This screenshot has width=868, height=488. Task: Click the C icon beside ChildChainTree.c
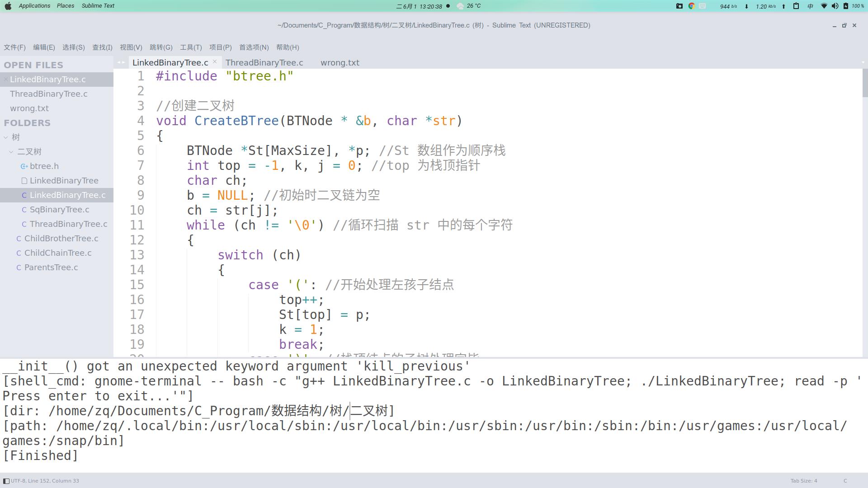click(19, 253)
